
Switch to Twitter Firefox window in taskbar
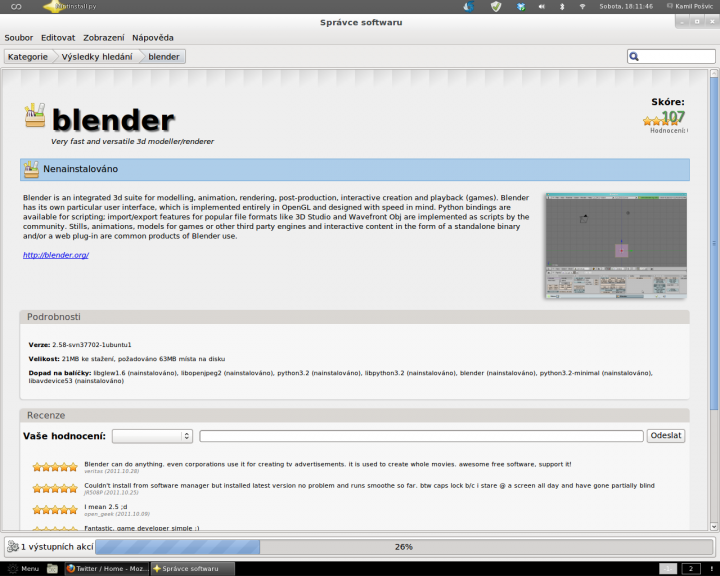coord(107,569)
